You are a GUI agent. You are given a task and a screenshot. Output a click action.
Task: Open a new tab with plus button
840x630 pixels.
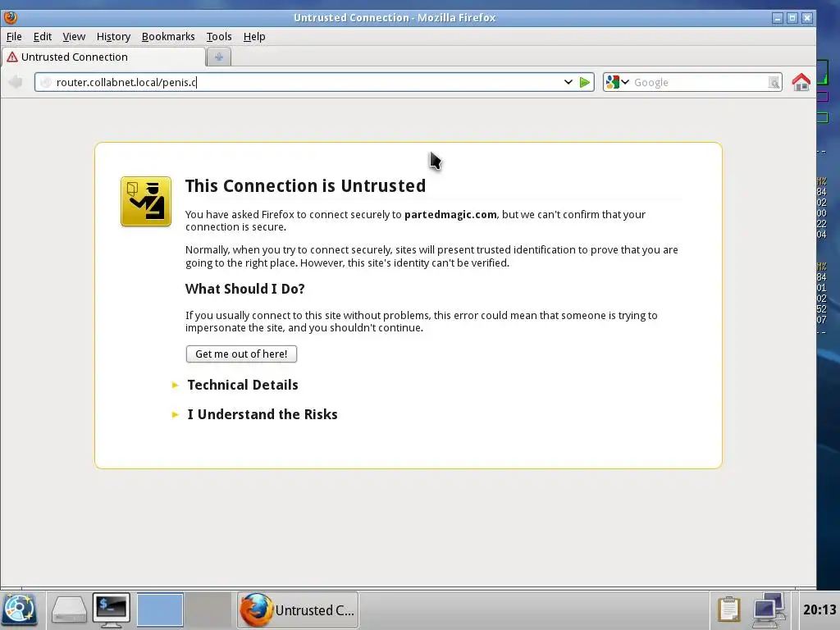pyautogui.click(x=218, y=57)
